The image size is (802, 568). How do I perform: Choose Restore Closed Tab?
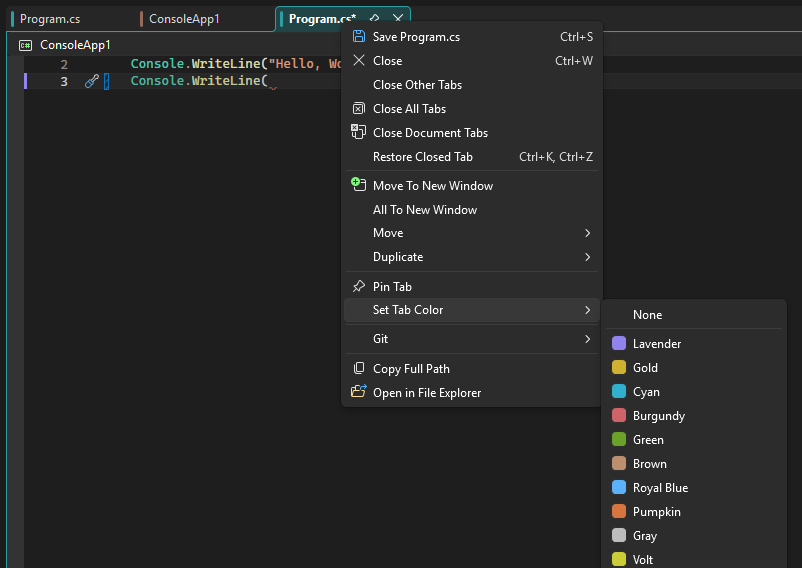tap(422, 157)
